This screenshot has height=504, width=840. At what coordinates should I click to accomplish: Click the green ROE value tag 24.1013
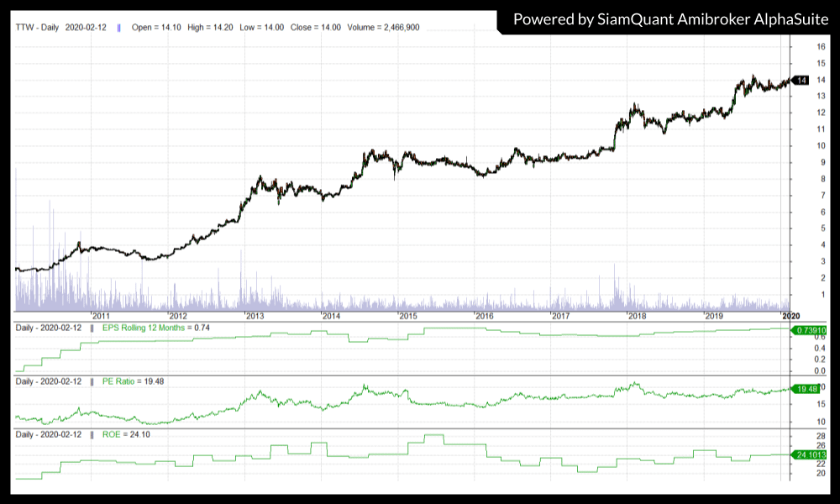click(x=810, y=454)
